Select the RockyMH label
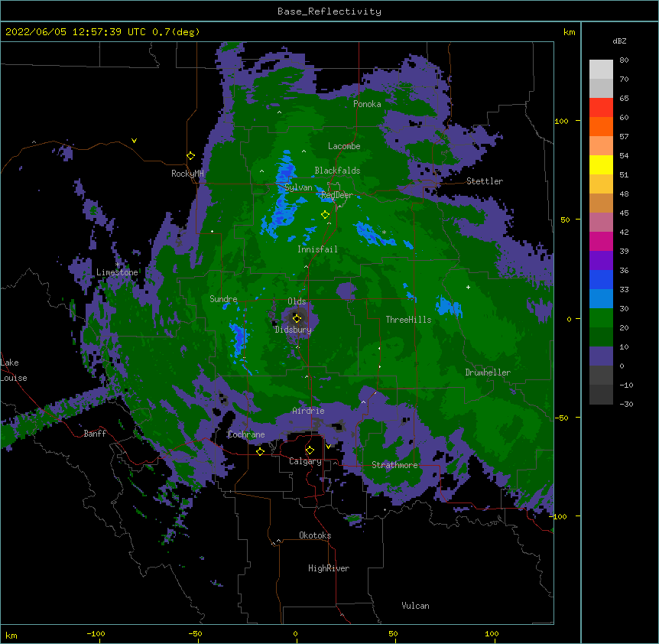Viewport: 659px width, 644px height. (x=187, y=174)
